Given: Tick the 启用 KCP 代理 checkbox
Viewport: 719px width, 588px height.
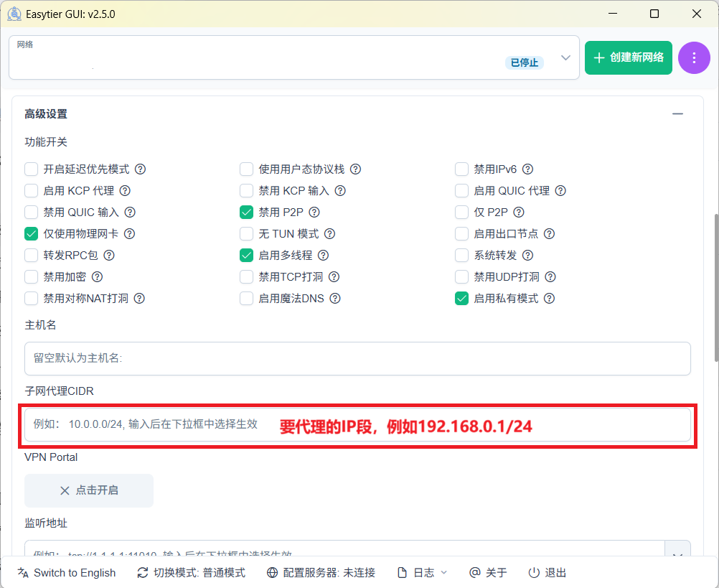Looking at the screenshot, I should (x=31, y=191).
